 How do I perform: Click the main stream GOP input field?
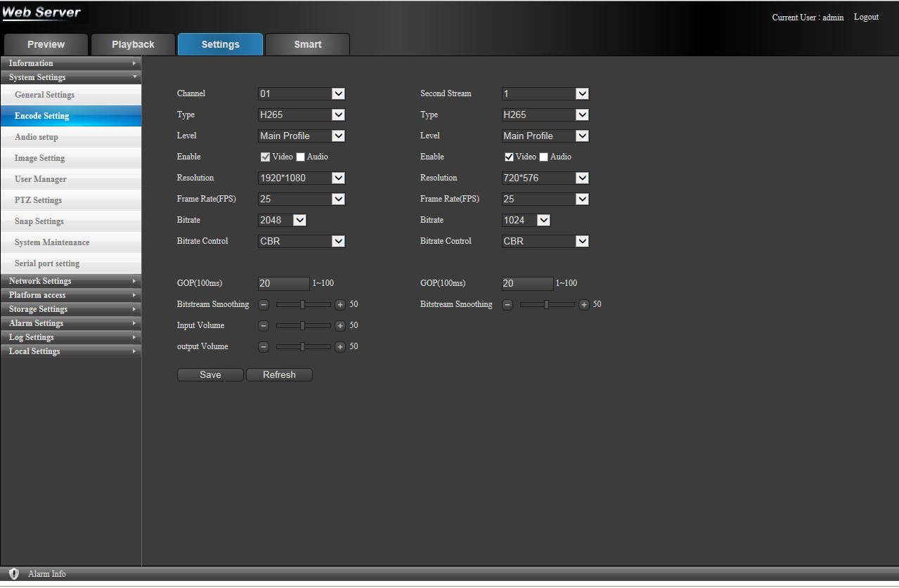[x=283, y=284]
